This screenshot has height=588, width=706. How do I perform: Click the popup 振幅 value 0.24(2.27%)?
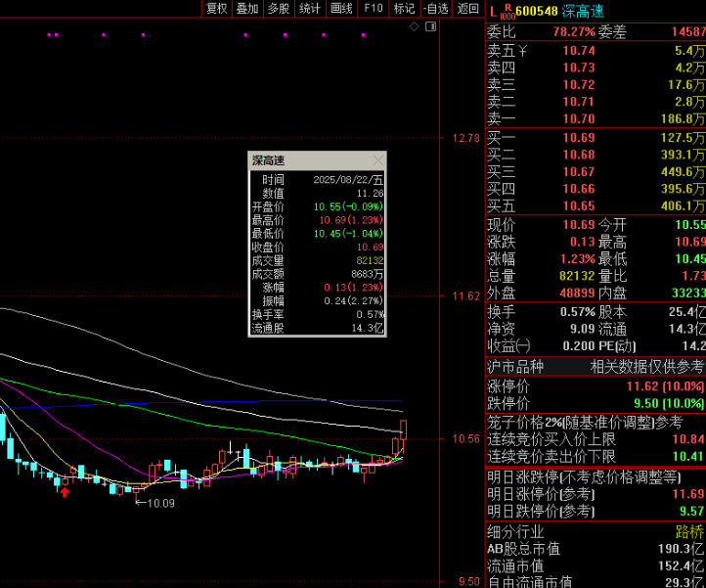click(x=354, y=300)
